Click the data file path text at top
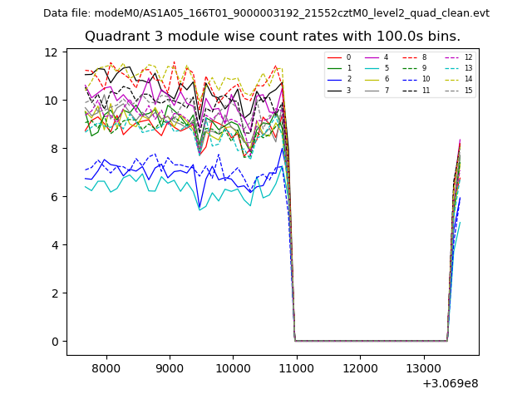The image size is (532, 399). coord(266,13)
